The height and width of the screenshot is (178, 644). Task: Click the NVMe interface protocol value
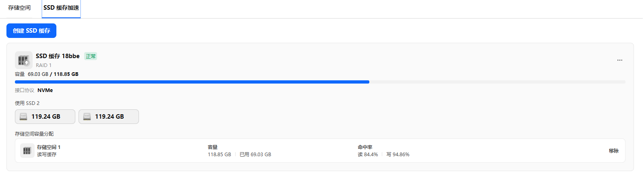45,90
